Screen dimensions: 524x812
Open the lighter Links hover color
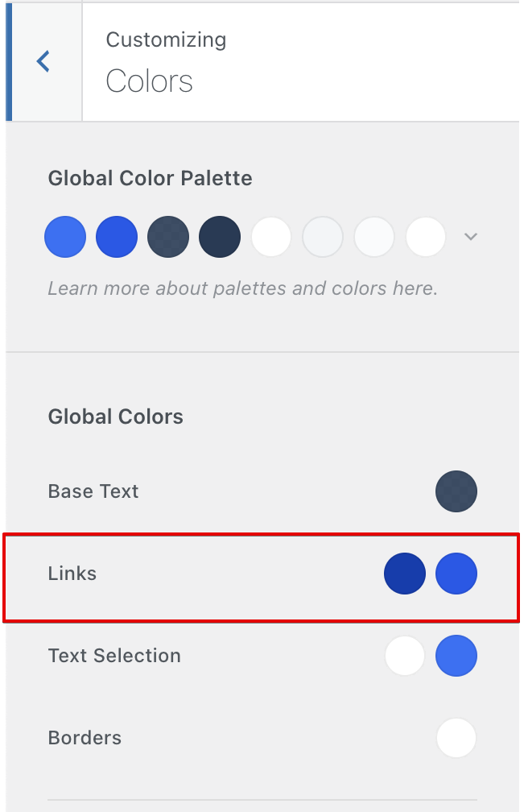[x=456, y=574]
